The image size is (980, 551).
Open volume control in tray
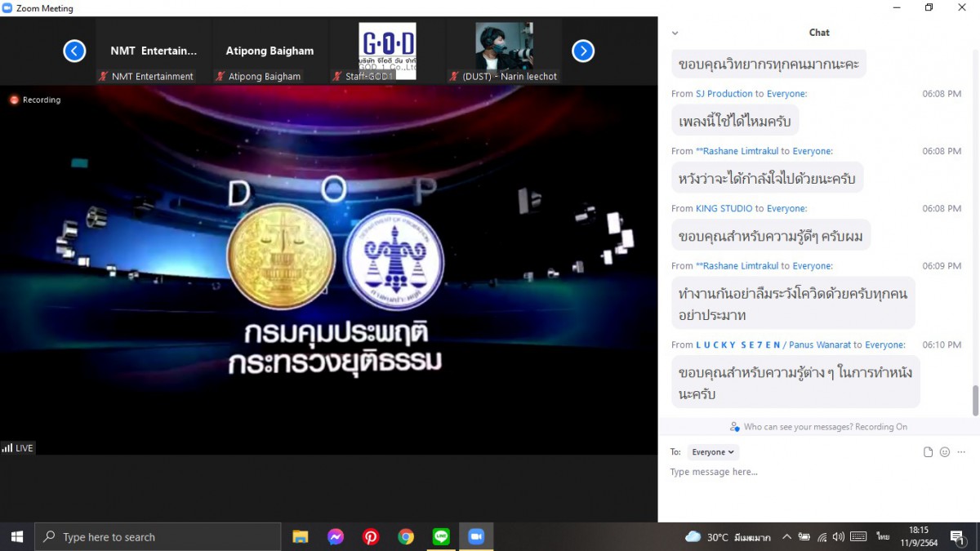(x=840, y=537)
